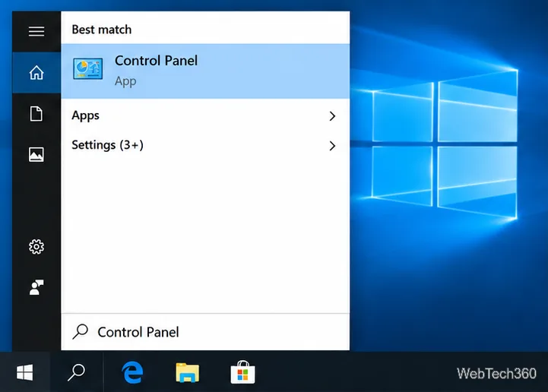Open the Windows Start button

point(25,372)
